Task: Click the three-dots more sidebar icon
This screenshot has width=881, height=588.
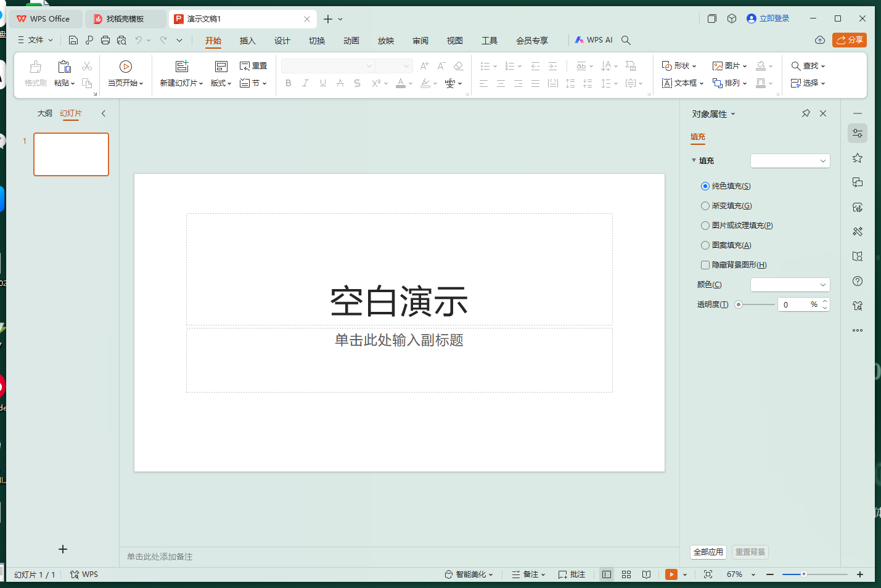Action: click(x=858, y=330)
